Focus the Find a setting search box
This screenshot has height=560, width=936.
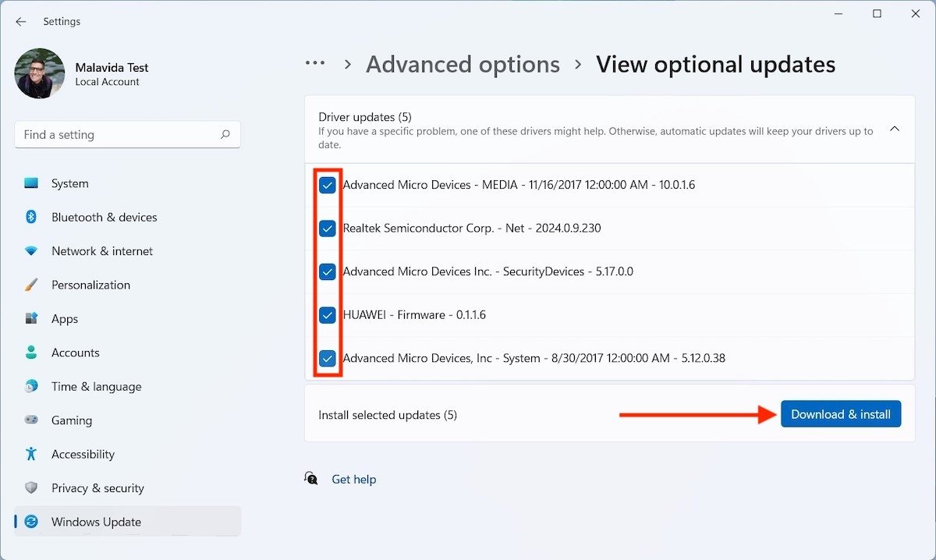(x=127, y=135)
